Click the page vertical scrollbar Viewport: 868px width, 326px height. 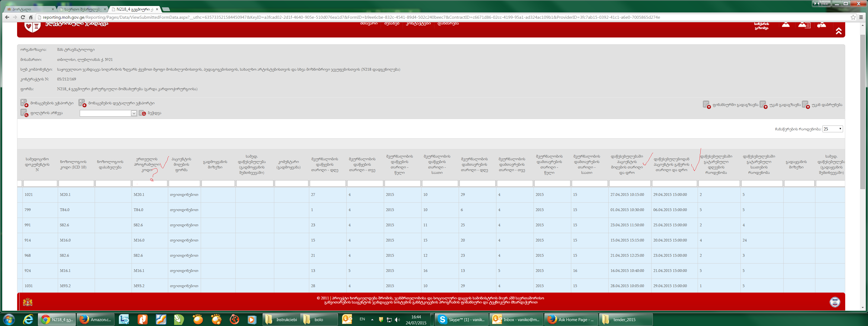click(863, 111)
